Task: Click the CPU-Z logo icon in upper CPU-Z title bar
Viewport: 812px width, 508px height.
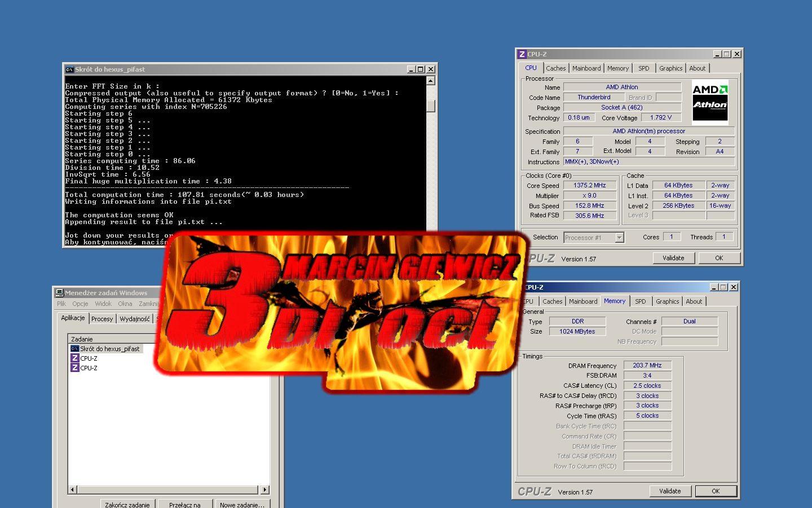Action: [522, 54]
